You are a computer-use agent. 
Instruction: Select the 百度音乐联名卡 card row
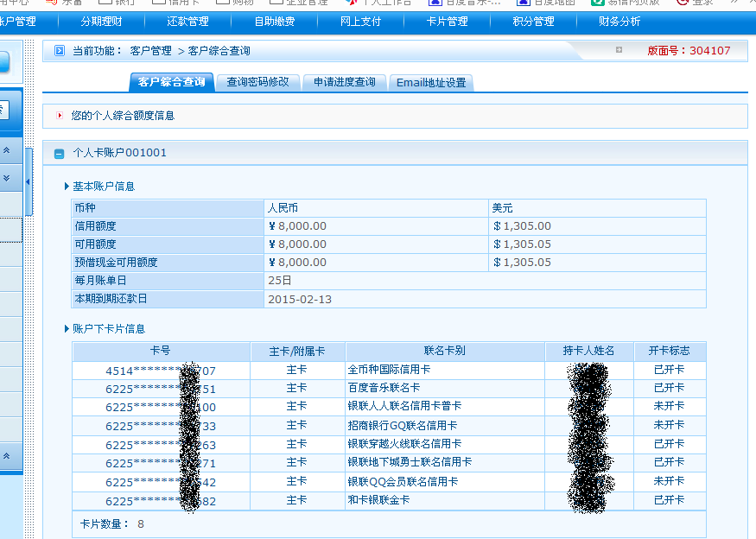389,389
